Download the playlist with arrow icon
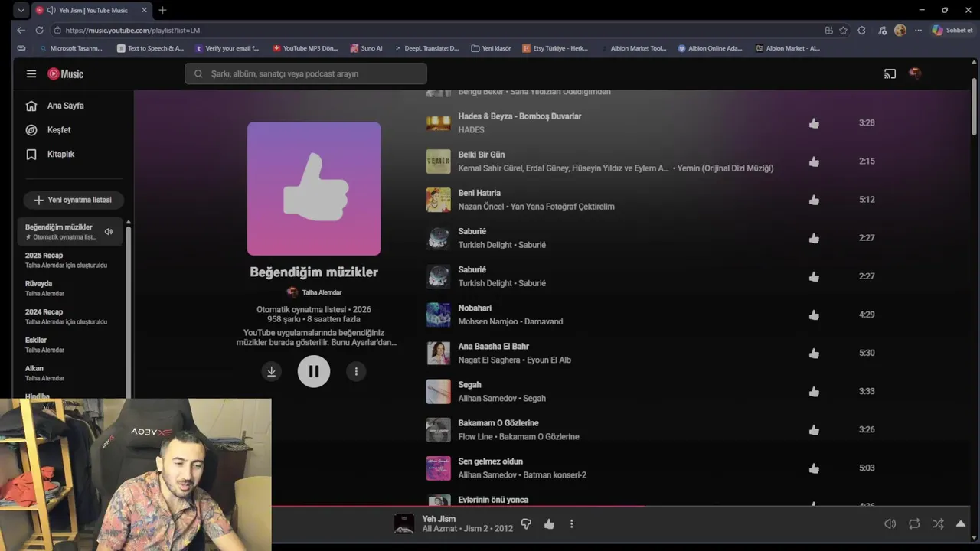 pyautogui.click(x=271, y=371)
